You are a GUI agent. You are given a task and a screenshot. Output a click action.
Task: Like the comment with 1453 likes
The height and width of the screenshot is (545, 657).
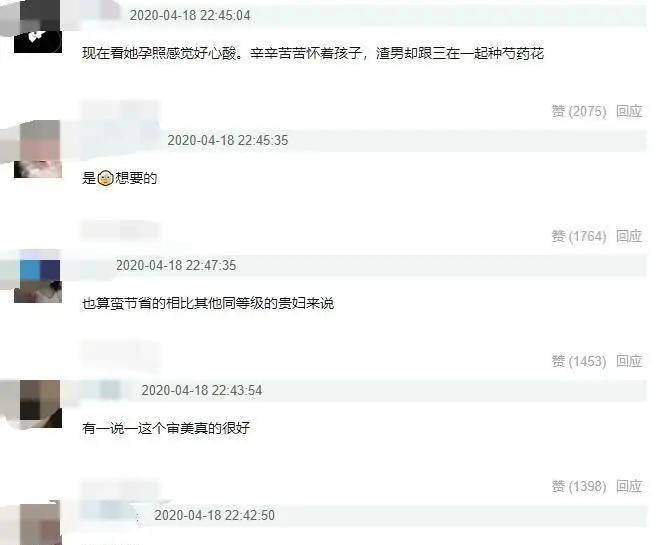coord(579,361)
